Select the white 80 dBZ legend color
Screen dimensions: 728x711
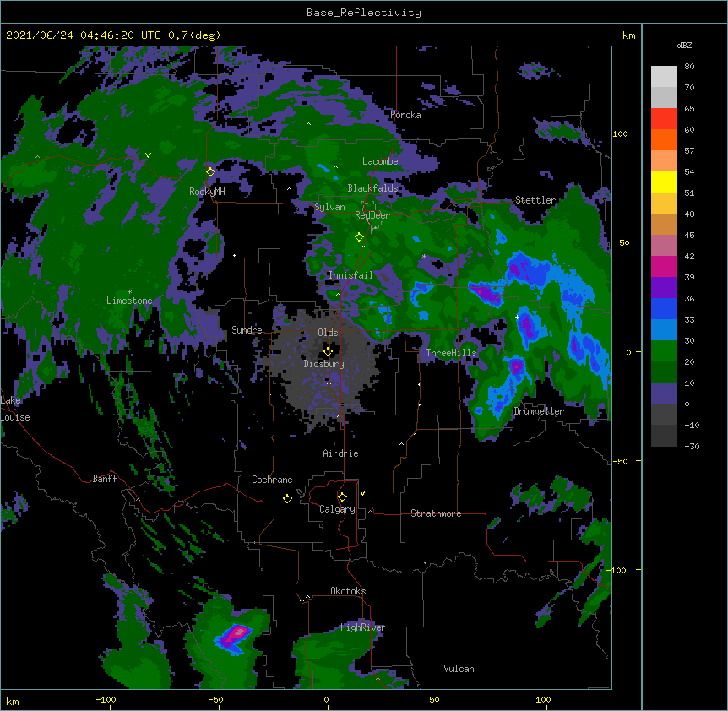click(664, 76)
